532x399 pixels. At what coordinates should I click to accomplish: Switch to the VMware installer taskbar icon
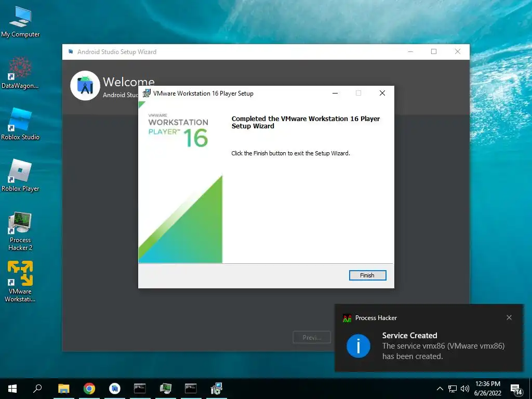click(x=216, y=389)
